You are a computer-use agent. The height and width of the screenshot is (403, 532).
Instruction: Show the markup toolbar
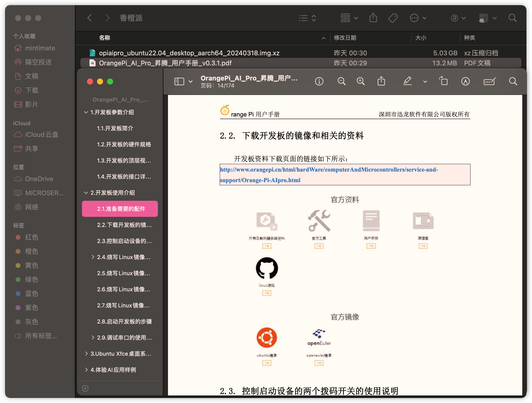(x=465, y=81)
